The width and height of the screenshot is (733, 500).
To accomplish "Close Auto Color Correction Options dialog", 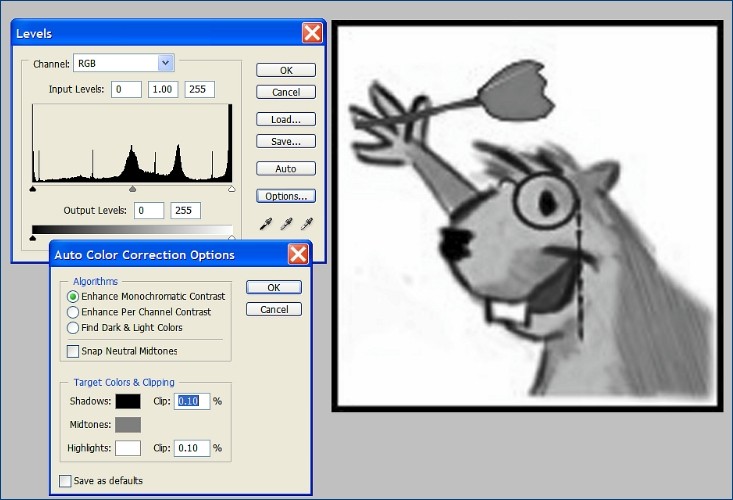I will pos(298,254).
